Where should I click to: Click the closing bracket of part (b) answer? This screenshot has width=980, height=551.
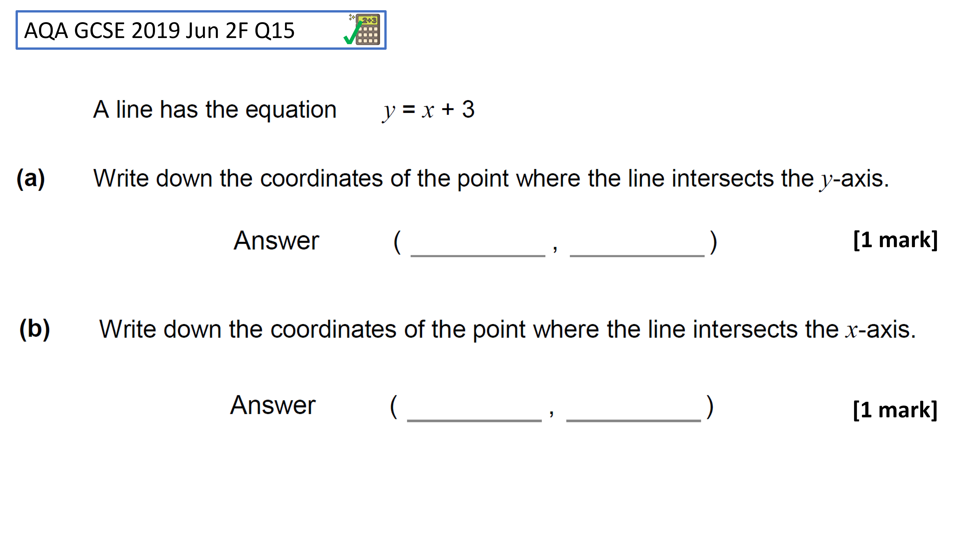coord(710,407)
